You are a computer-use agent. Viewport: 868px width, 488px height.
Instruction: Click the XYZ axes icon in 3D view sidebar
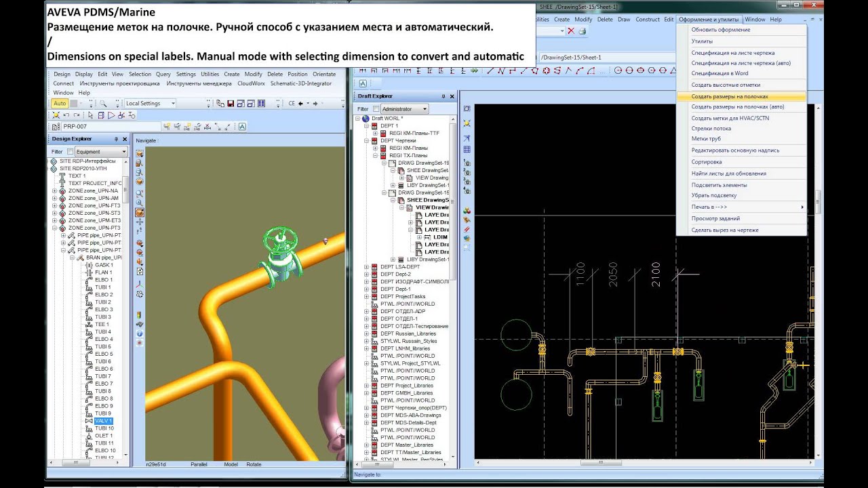click(140, 285)
